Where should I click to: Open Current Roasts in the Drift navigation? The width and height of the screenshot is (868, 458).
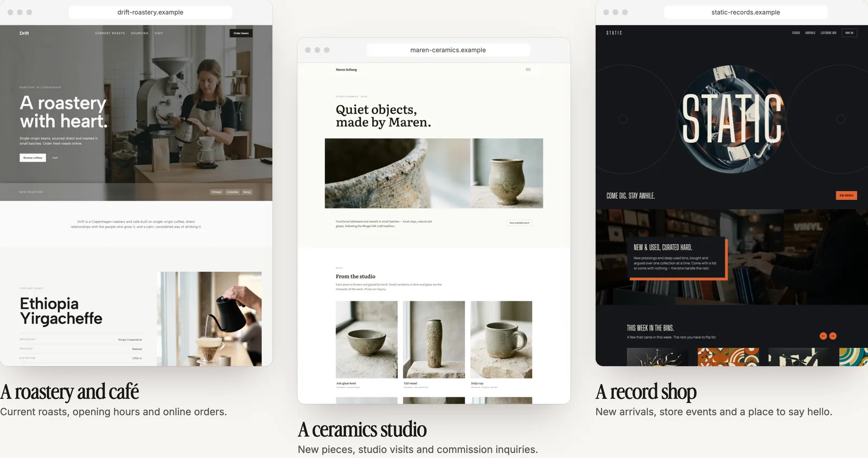coord(110,33)
